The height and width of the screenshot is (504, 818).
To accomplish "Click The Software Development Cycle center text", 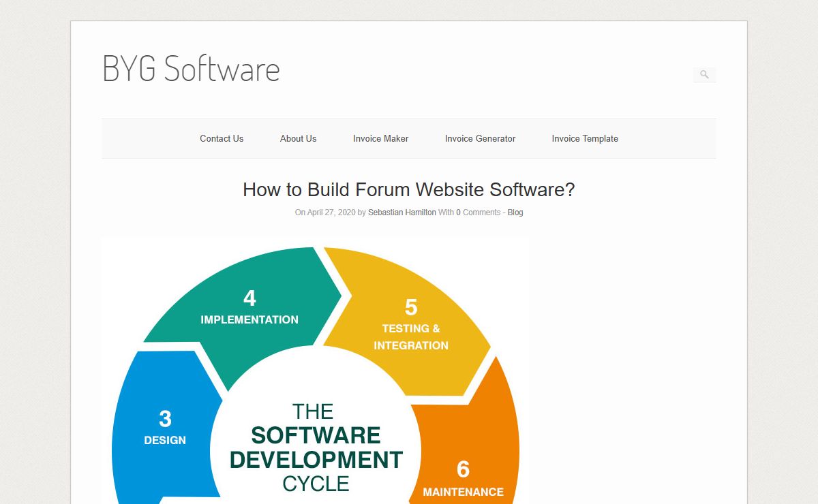I will tap(316, 447).
